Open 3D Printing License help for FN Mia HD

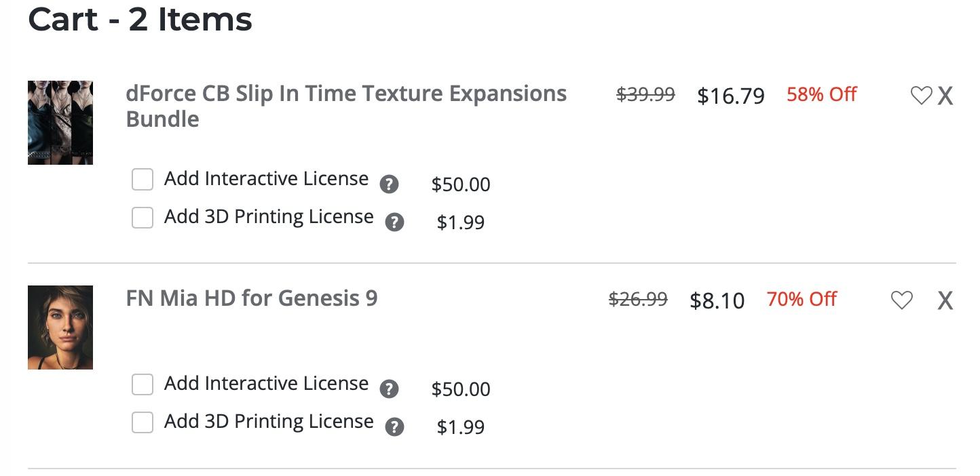point(394,427)
